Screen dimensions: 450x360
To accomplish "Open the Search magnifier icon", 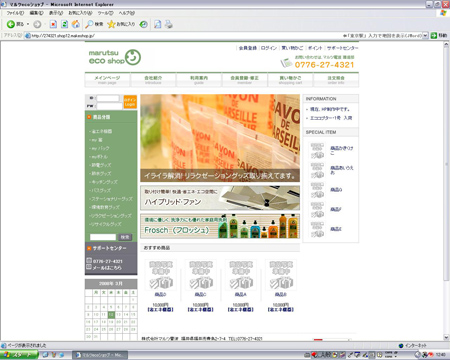I will click(x=89, y=24).
